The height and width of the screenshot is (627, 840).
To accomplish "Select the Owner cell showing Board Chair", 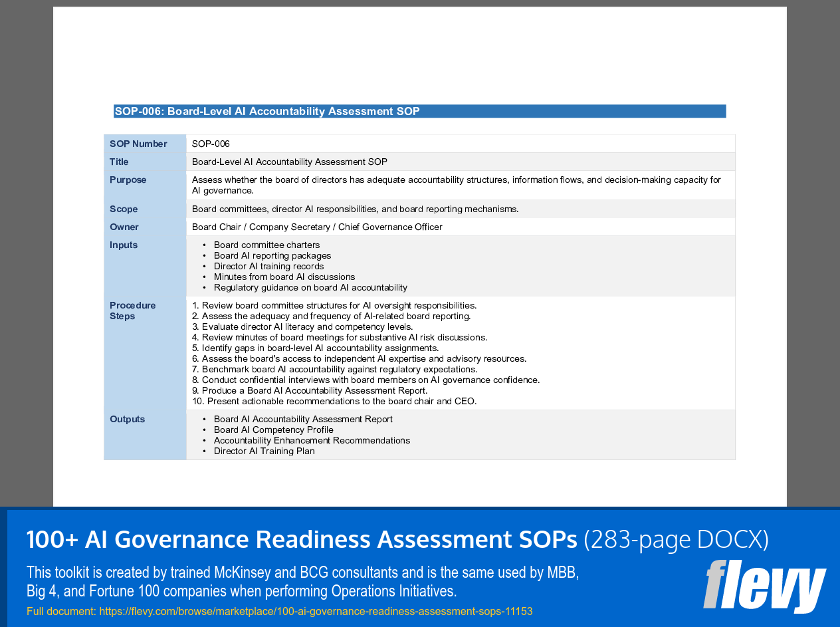I will 316,227.
